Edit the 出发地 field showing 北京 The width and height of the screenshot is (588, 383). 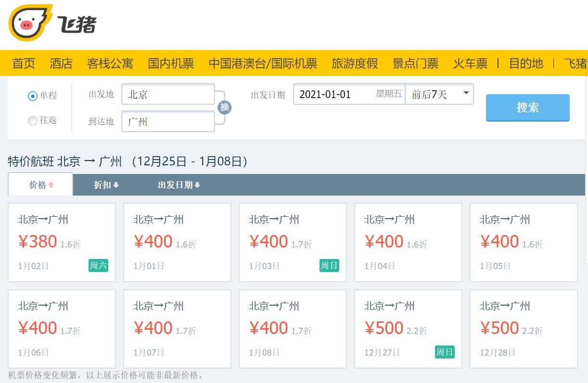pos(168,94)
